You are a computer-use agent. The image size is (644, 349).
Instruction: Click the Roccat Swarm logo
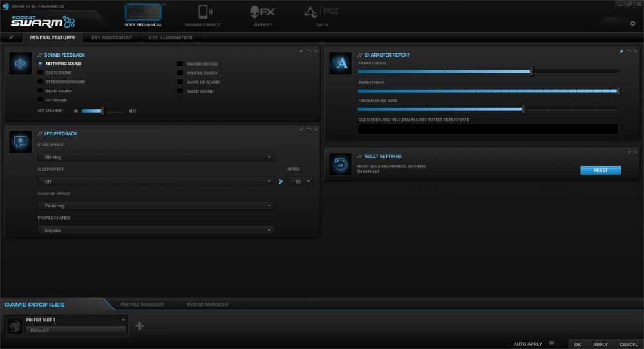click(x=43, y=22)
